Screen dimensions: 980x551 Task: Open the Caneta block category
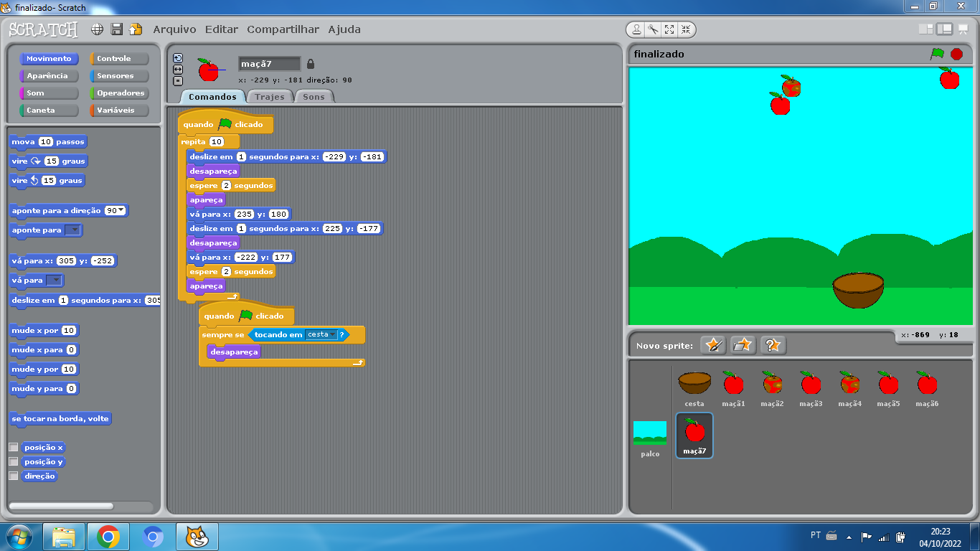49,110
